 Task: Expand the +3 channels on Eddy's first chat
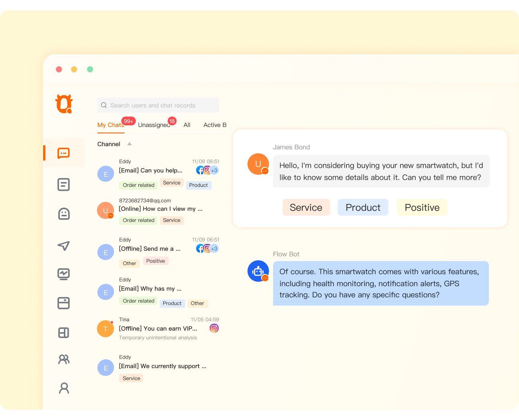tap(214, 170)
